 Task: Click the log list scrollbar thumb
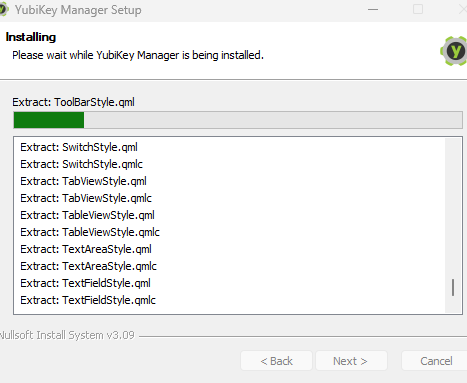tap(453, 287)
